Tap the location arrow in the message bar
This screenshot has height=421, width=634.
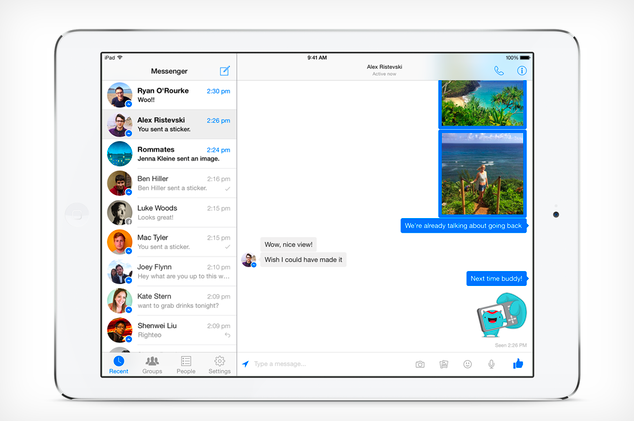pyautogui.click(x=245, y=364)
